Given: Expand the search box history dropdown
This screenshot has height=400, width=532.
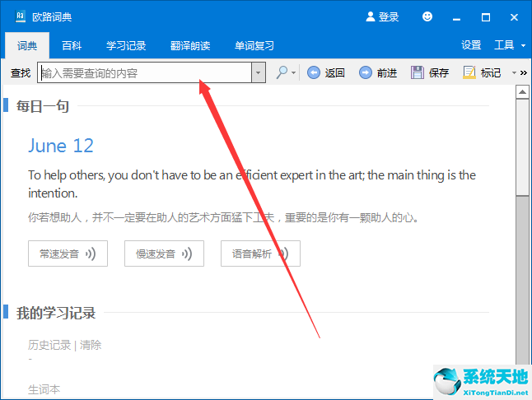Looking at the screenshot, I should (x=259, y=72).
